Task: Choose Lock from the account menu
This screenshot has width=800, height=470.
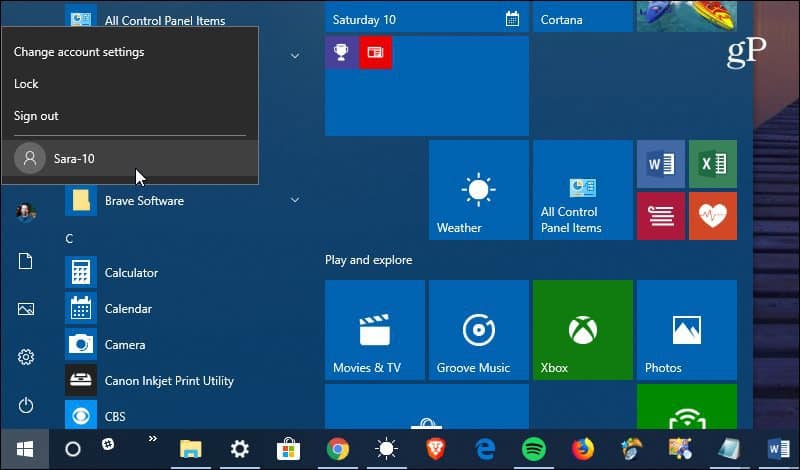Action: coord(130,84)
